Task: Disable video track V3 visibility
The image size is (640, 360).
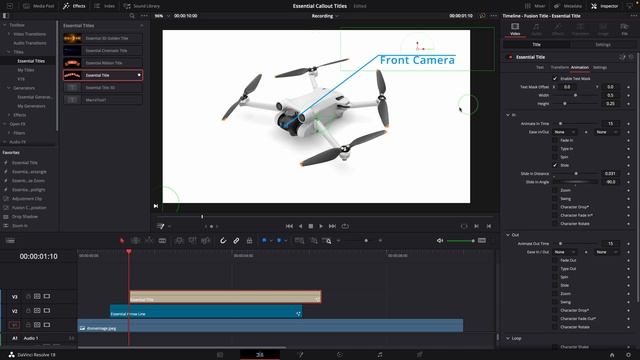Action: [47, 296]
